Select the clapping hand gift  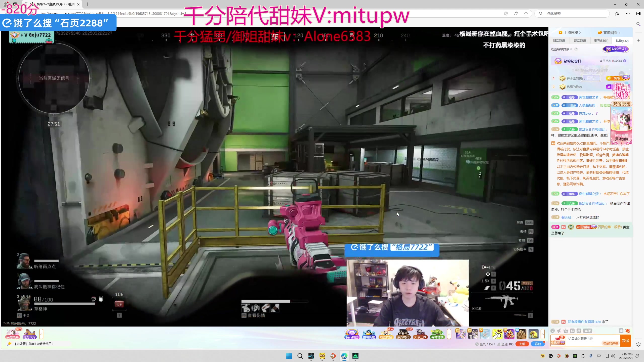point(497,334)
